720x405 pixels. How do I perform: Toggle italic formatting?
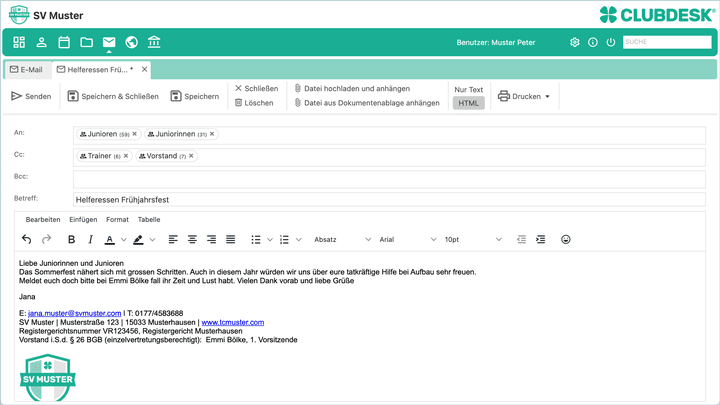(90, 239)
